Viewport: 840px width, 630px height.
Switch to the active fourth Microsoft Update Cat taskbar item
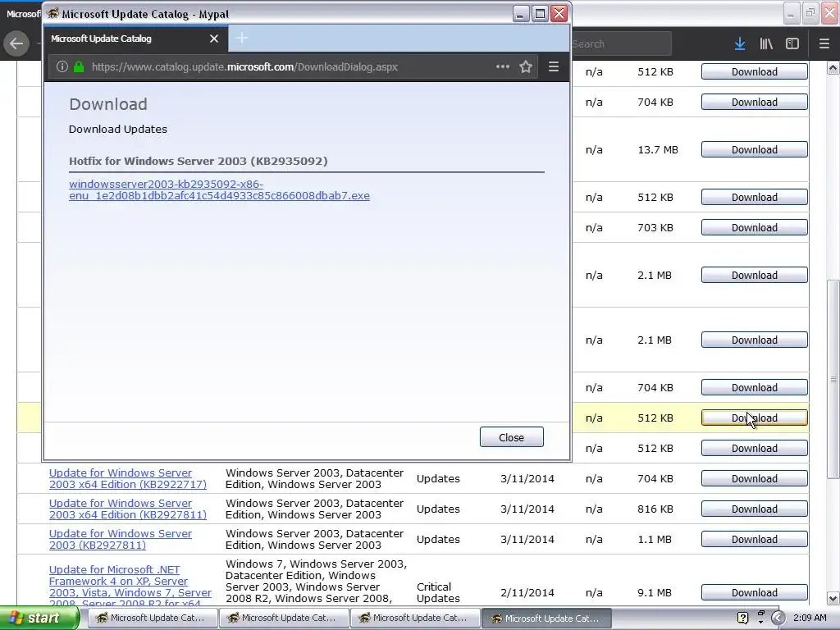point(546,618)
